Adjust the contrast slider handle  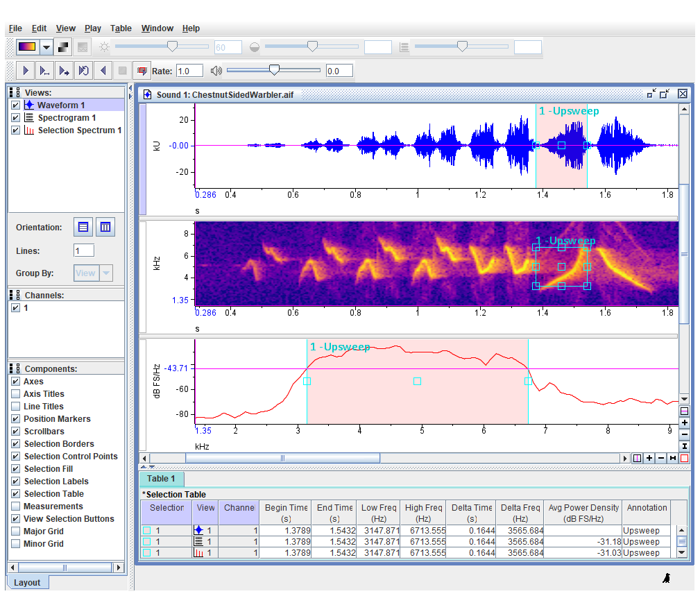coord(312,46)
